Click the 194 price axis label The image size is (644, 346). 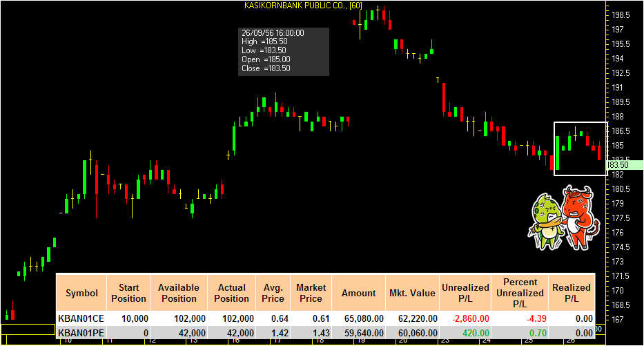click(618, 58)
